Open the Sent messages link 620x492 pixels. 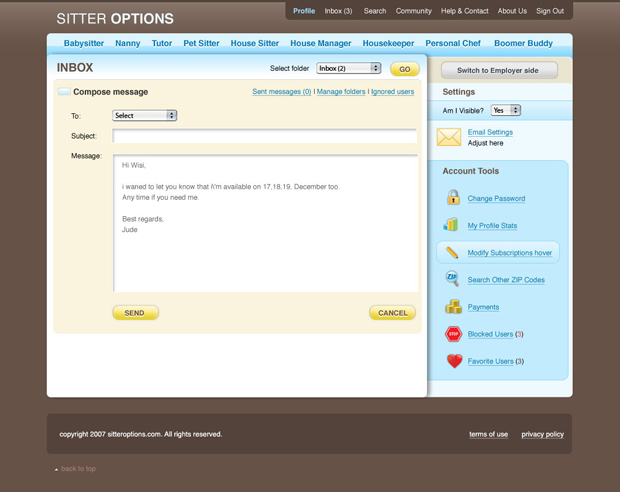click(x=281, y=92)
